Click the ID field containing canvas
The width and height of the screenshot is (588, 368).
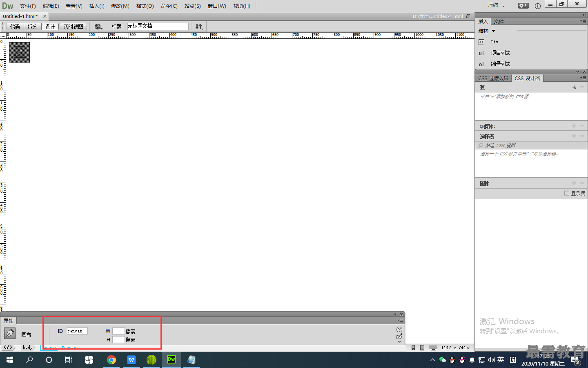pyautogui.click(x=77, y=331)
